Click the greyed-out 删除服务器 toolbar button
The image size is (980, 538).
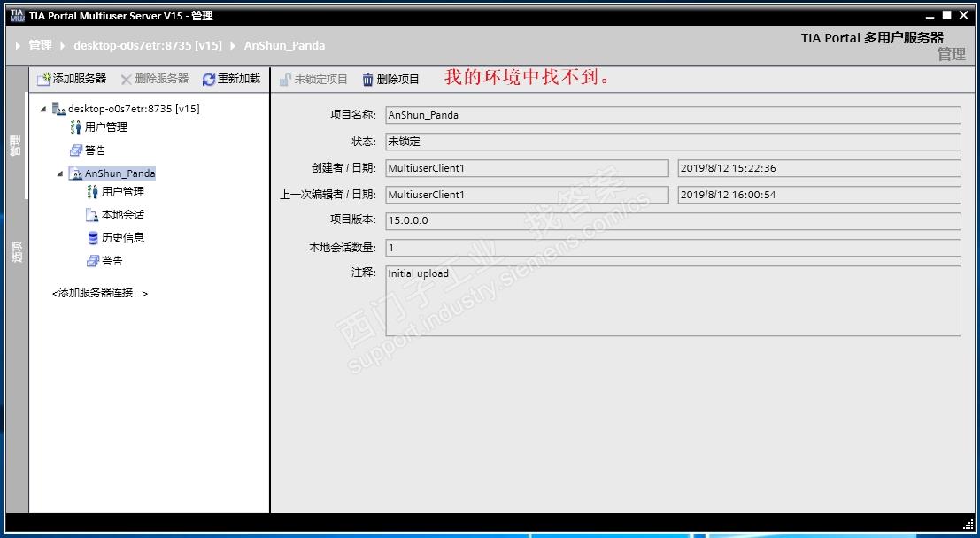154,79
